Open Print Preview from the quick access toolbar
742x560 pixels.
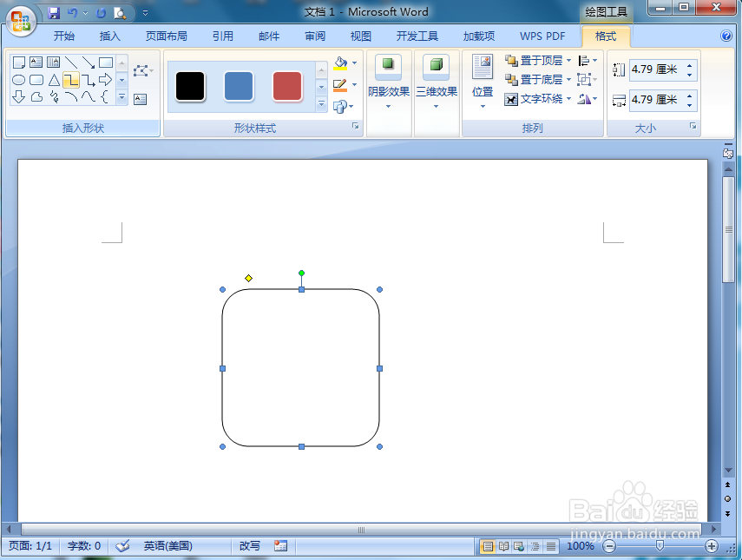coord(120,13)
